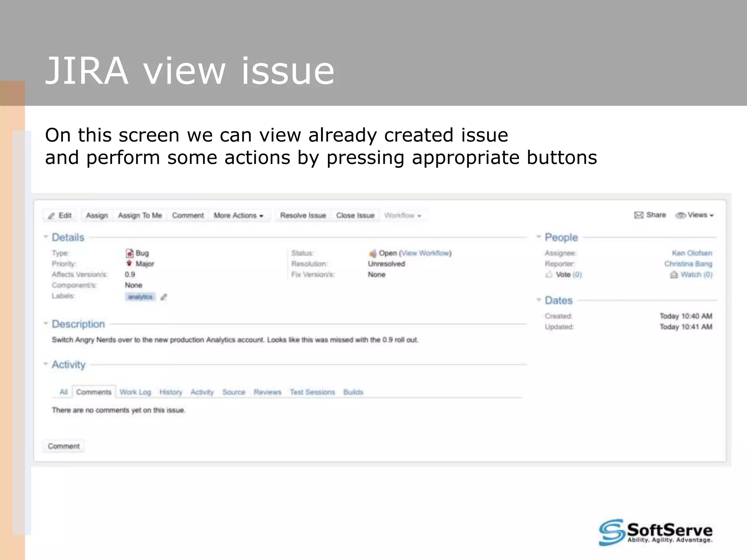Click the Bug type icon
747x560 pixels.
point(129,253)
